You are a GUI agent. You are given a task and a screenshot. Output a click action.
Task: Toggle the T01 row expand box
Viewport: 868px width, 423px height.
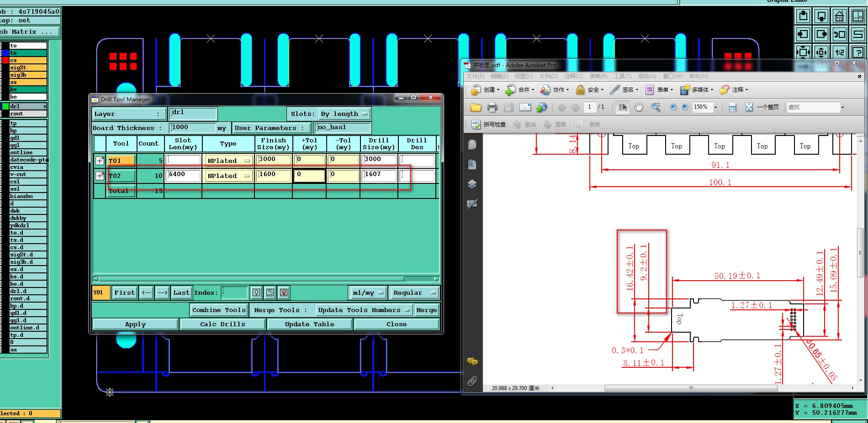(x=100, y=160)
